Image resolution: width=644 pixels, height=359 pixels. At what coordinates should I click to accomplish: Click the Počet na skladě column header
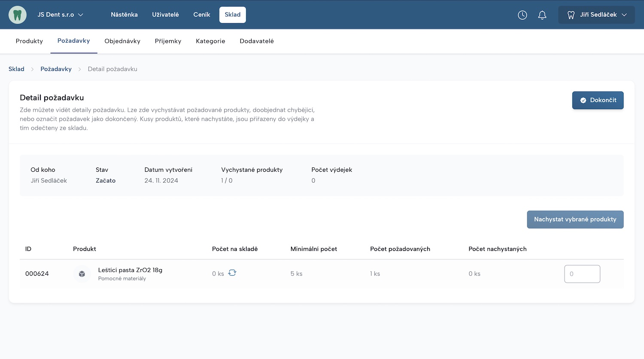tap(235, 249)
